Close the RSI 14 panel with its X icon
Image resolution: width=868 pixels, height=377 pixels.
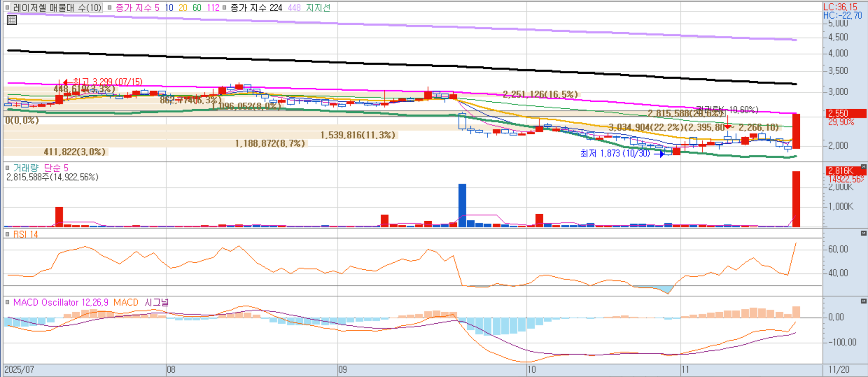[x=863, y=233]
